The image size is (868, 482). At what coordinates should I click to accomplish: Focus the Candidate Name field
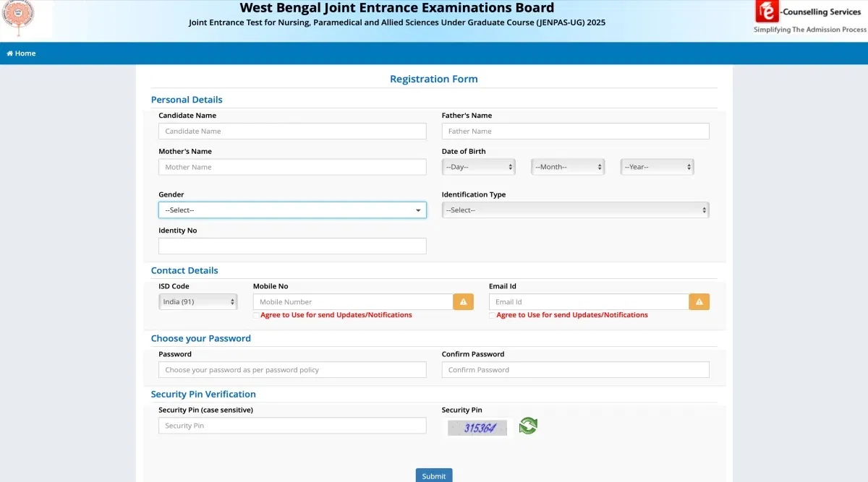click(x=292, y=132)
